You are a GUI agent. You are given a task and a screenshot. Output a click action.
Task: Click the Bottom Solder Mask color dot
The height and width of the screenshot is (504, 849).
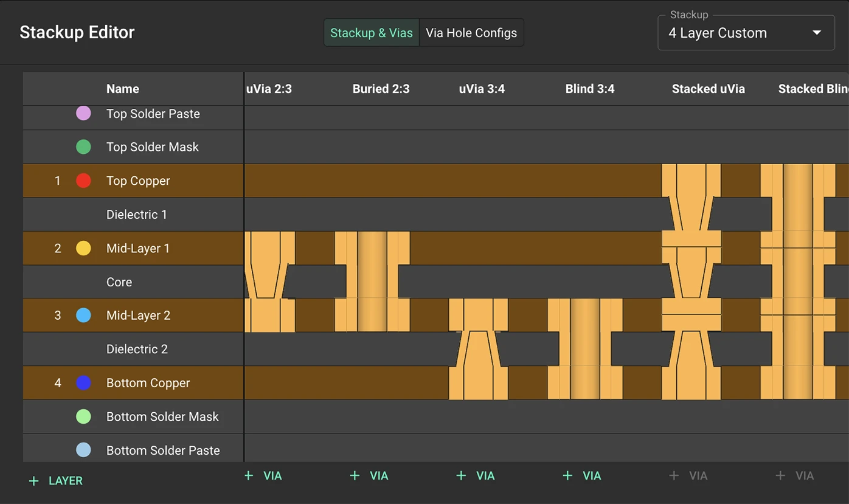pyautogui.click(x=83, y=416)
